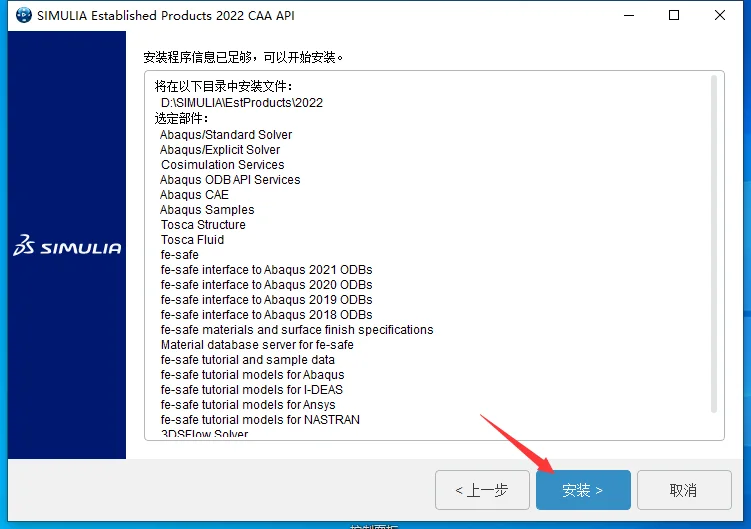This screenshot has height=529, width=751.
Task: Click fe-safe tutorial and sample data
Action: pyautogui.click(x=248, y=359)
